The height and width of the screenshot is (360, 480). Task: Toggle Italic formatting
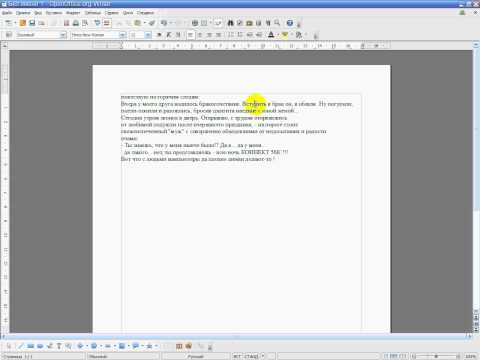pyautogui.click(x=169, y=35)
